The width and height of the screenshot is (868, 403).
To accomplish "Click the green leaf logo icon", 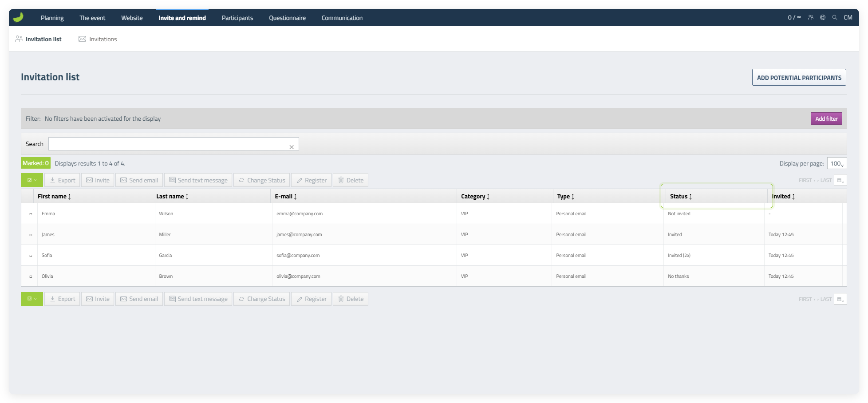I will click(18, 17).
